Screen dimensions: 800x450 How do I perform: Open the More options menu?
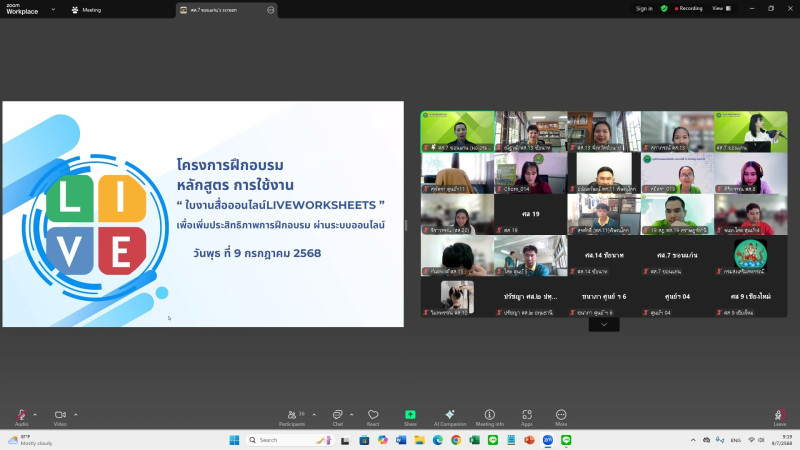click(561, 417)
